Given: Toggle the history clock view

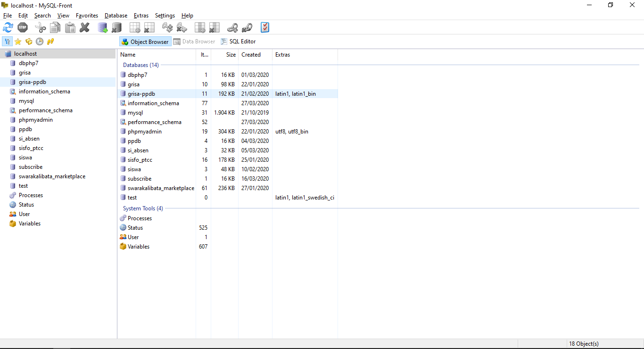Looking at the screenshot, I should point(40,42).
